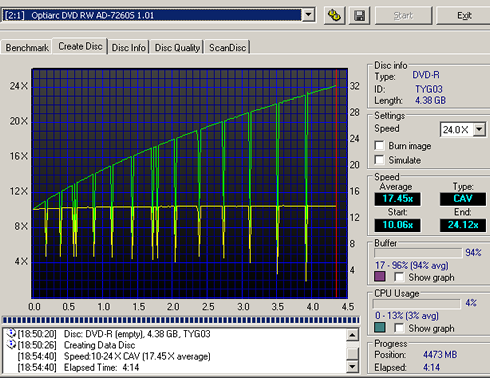Go to the ScanDisc tab
490x378 pixels.
pos(227,48)
